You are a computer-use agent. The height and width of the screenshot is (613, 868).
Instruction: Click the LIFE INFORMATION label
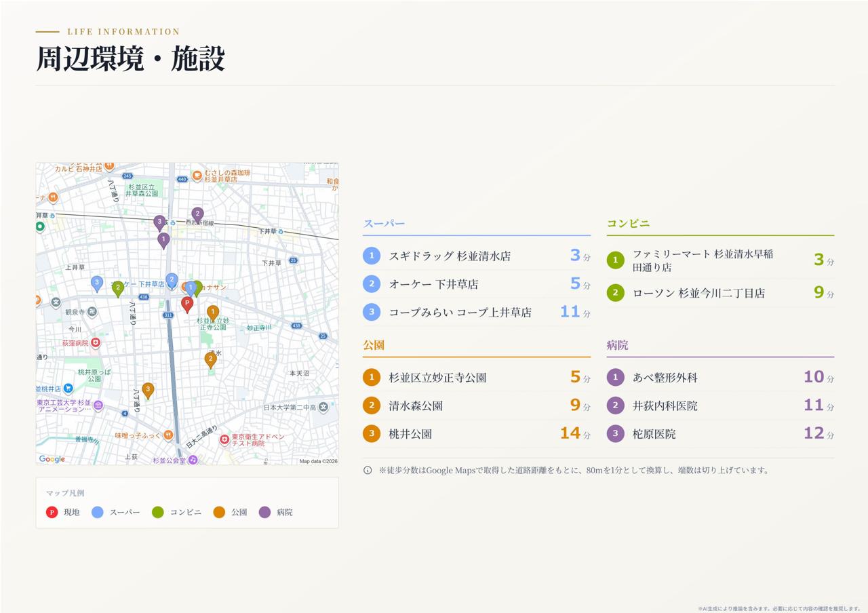123,32
